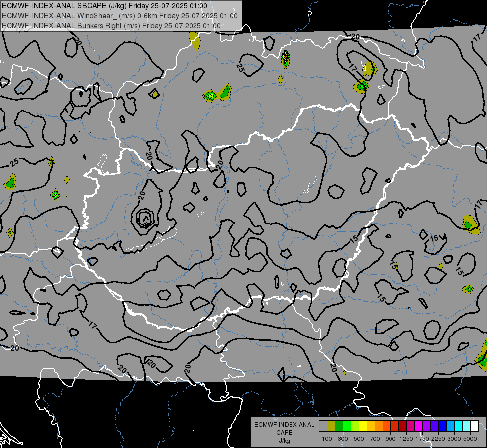
Task: Select the olive legend swatch right of the 100 tick
Action: point(331,426)
